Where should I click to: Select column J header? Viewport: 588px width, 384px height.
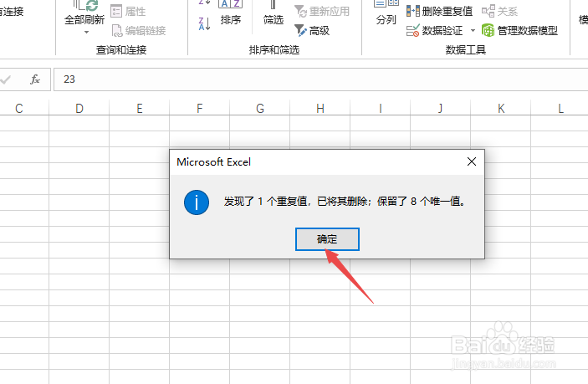click(440, 109)
